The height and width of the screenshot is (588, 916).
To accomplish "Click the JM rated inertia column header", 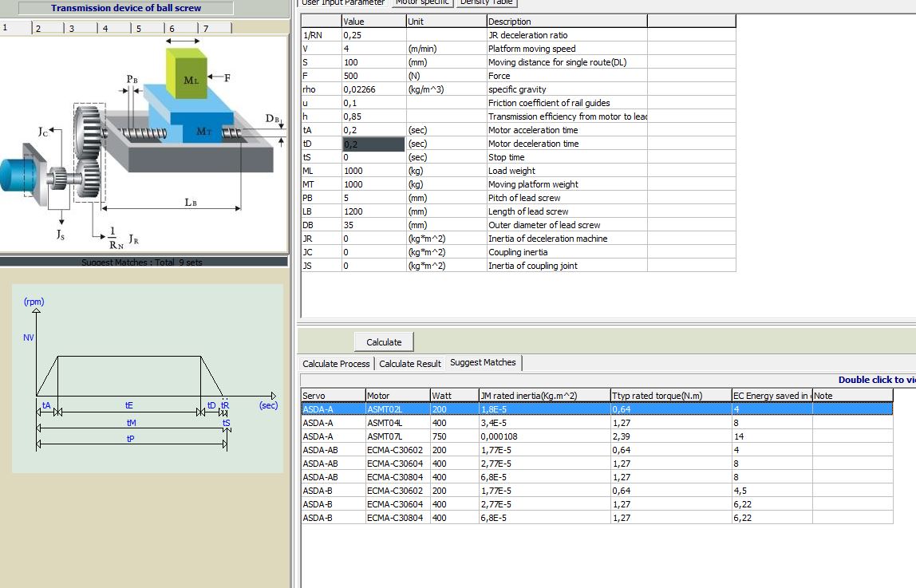I will tap(544, 395).
